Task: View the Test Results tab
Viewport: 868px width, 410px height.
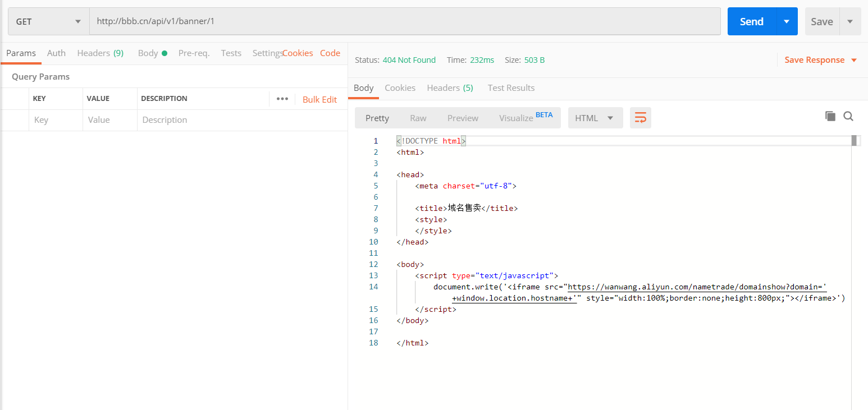Action: pyautogui.click(x=511, y=88)
